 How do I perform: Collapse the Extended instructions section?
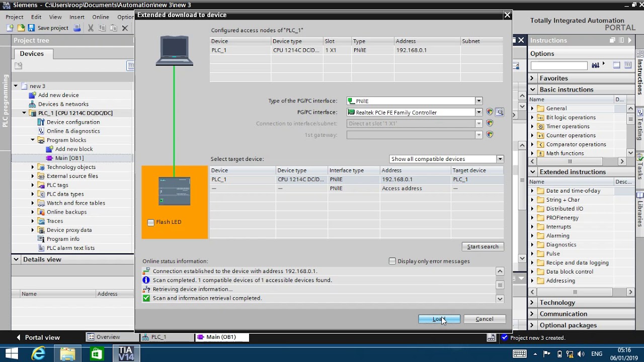532,172
